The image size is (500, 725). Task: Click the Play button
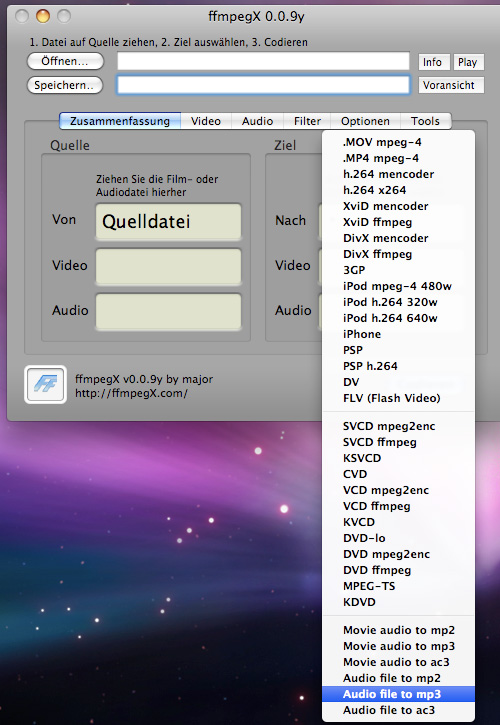(469, 62)
